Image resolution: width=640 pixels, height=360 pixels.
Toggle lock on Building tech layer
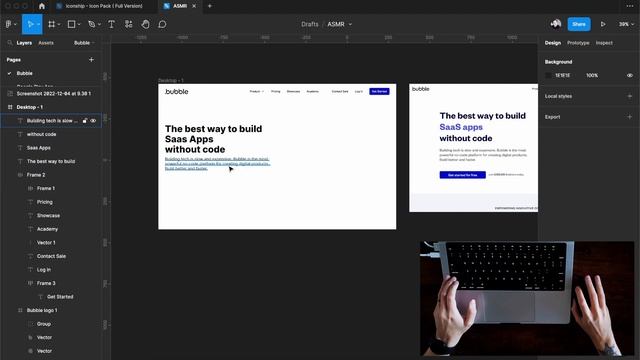(x=85, y=121)
